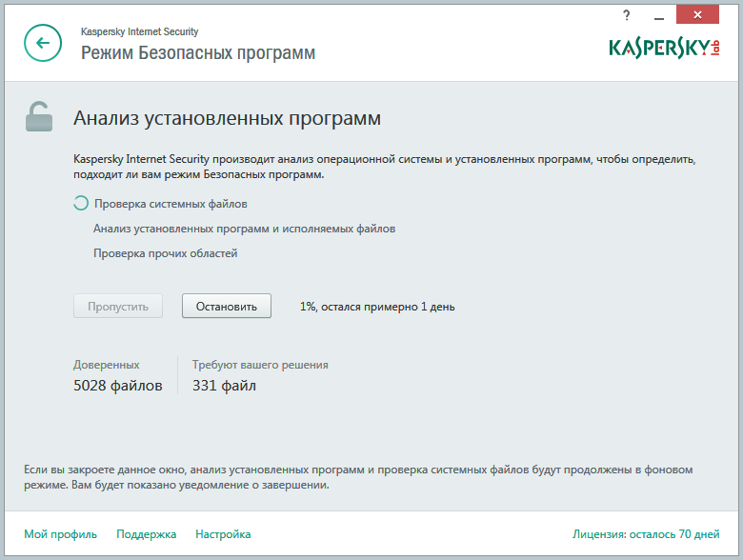
Task: Click 'Kaspersky Internet Security' header text
Action: pos(139,31)
